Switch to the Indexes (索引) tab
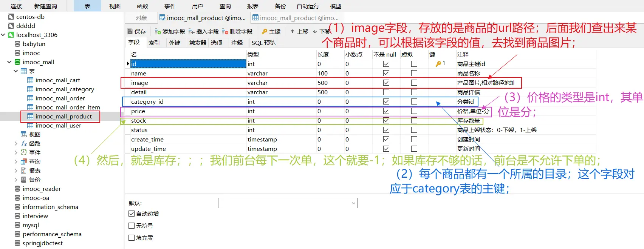The width and height of the screenshot is (644, 249). [154, 43]
